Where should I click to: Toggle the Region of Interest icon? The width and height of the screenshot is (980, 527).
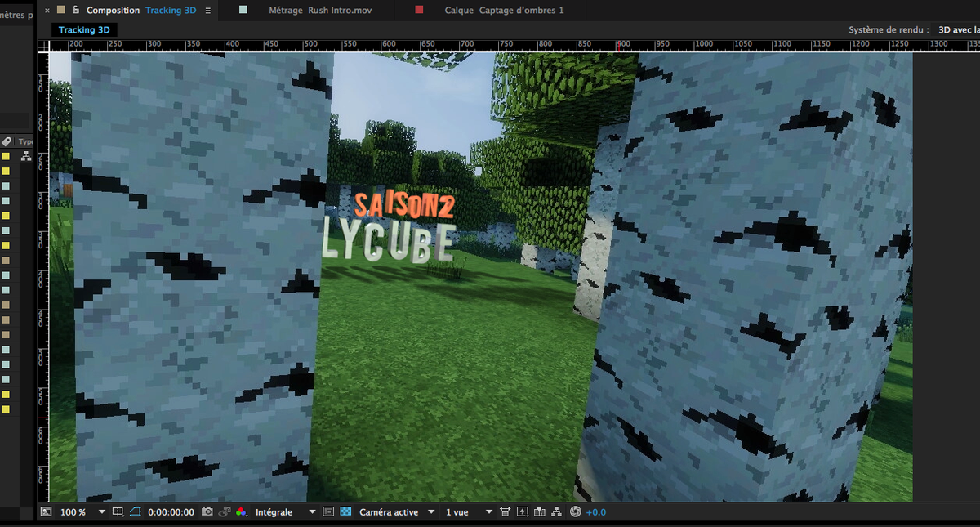click(x=328, y=511)
